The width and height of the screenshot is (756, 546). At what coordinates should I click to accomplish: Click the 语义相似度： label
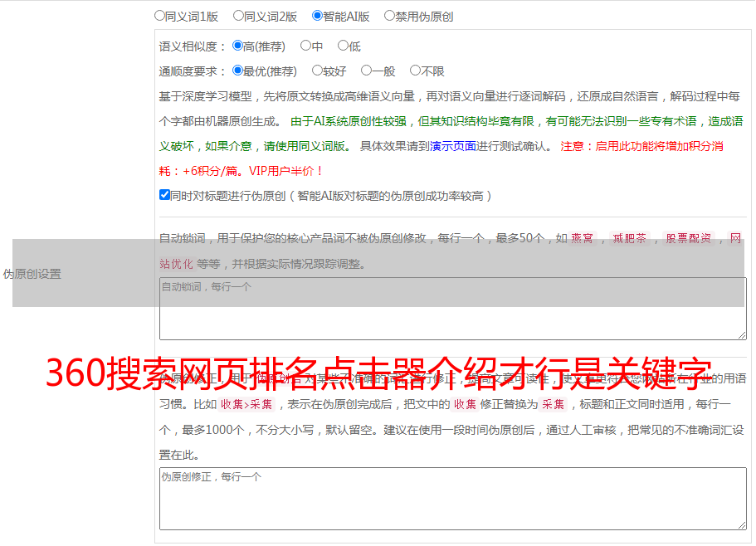click(x=193, y=46)
